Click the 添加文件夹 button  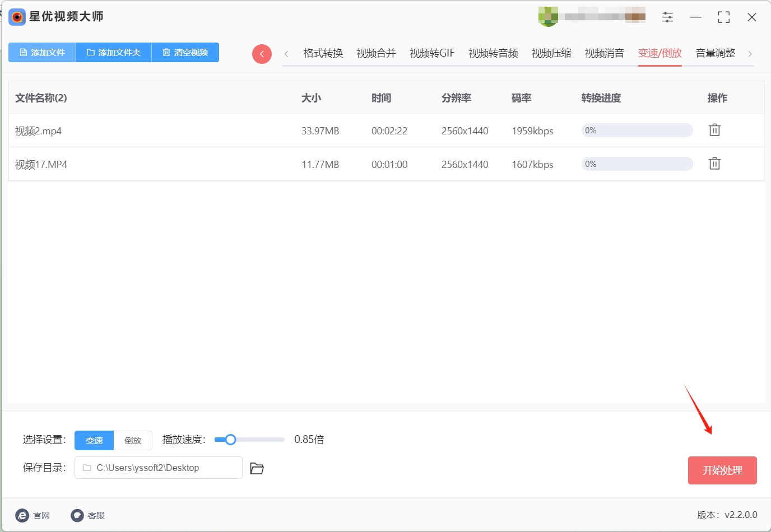[x=114, y=52]
